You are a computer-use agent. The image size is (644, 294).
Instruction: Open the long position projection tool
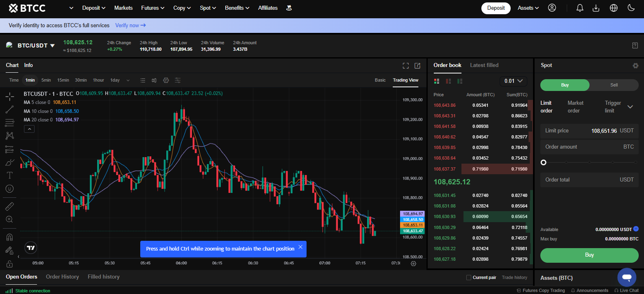point(10,149)
